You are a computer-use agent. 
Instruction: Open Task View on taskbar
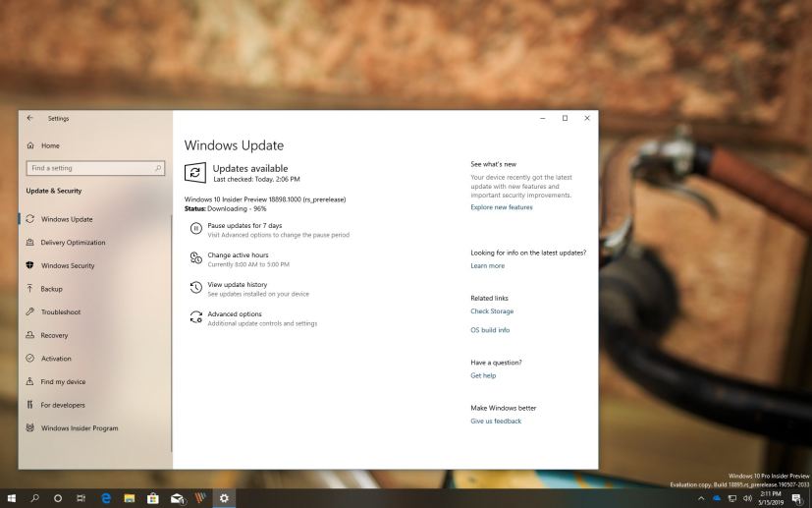(x=81, y=499)
